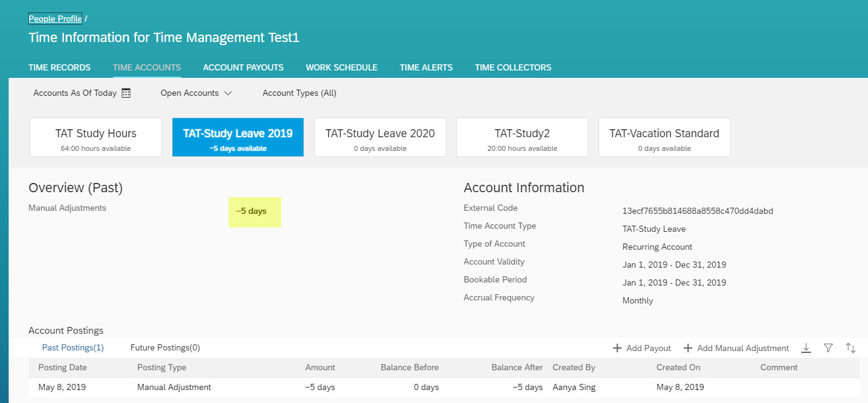
Task: Select the TAT-Vacation Standard account card
Action: [665, 137]
